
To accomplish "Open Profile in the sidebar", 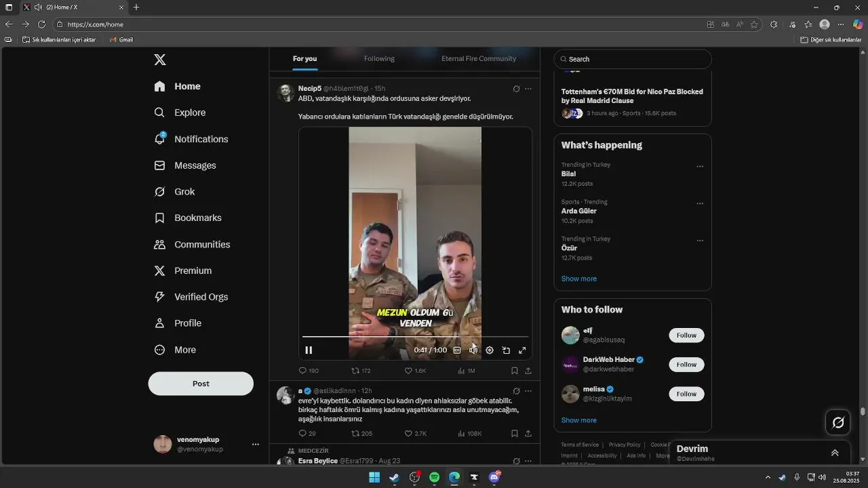I will click(x=178, y=323).
